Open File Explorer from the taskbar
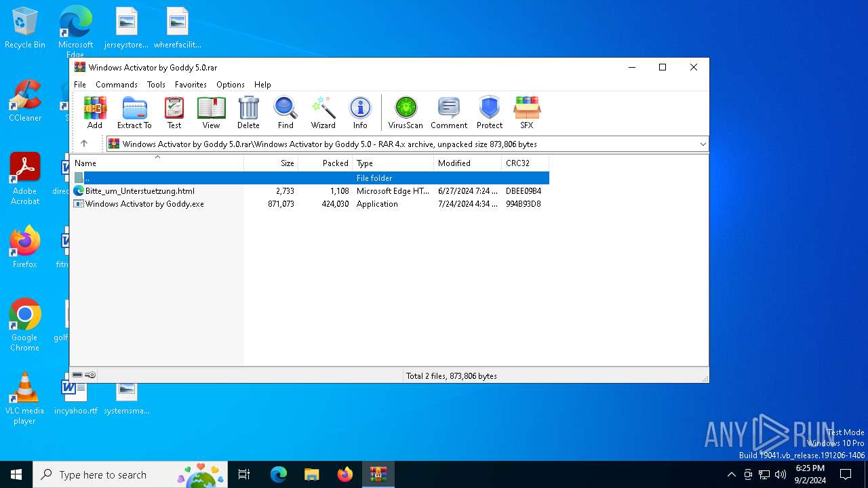This screenshot has height=488, width=868. 311,474
